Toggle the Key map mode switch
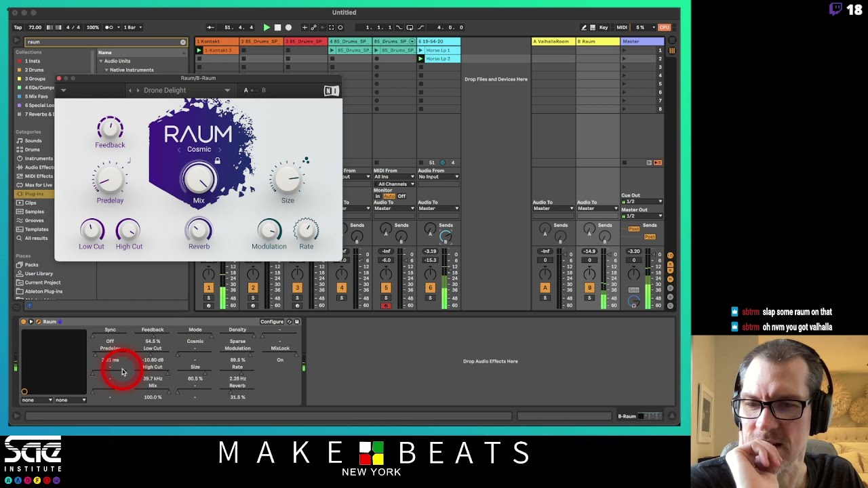Screen dimensions: 868x488 click(603, 28)
